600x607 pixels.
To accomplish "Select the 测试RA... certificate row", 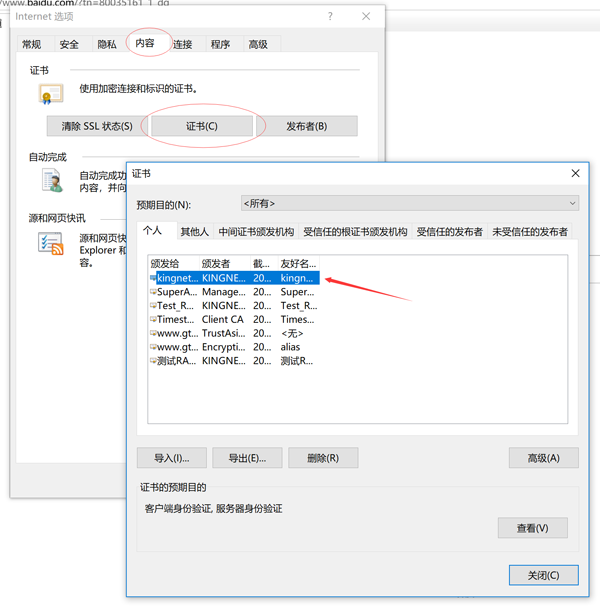I will [235, 361].
